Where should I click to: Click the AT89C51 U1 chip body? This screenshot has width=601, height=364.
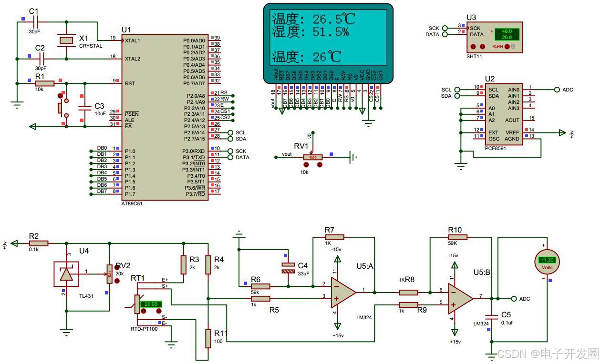[165, 116]
